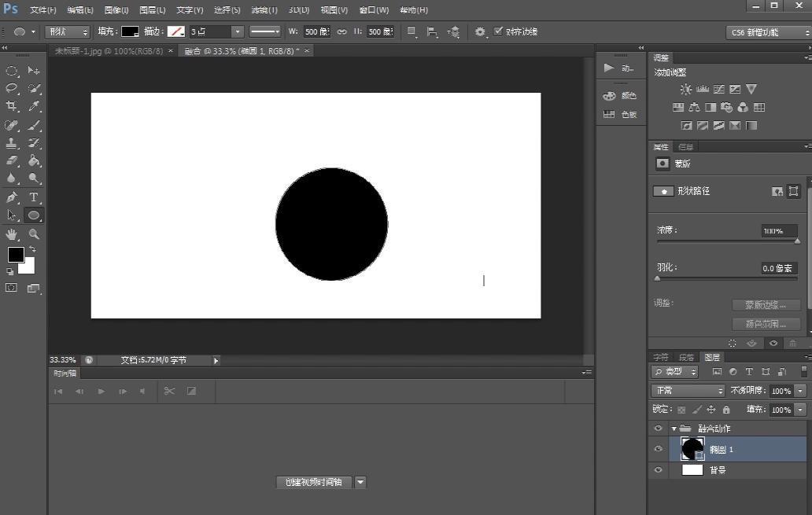Image resolution: width=812 pixels, height=515 pixels.
Task: Select the Blur tool
Action: 11,178
